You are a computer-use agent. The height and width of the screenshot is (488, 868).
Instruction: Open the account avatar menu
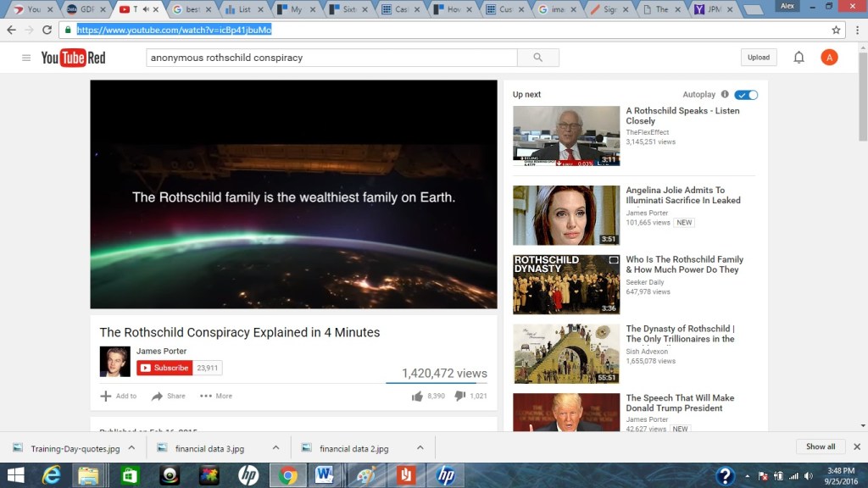829,58
